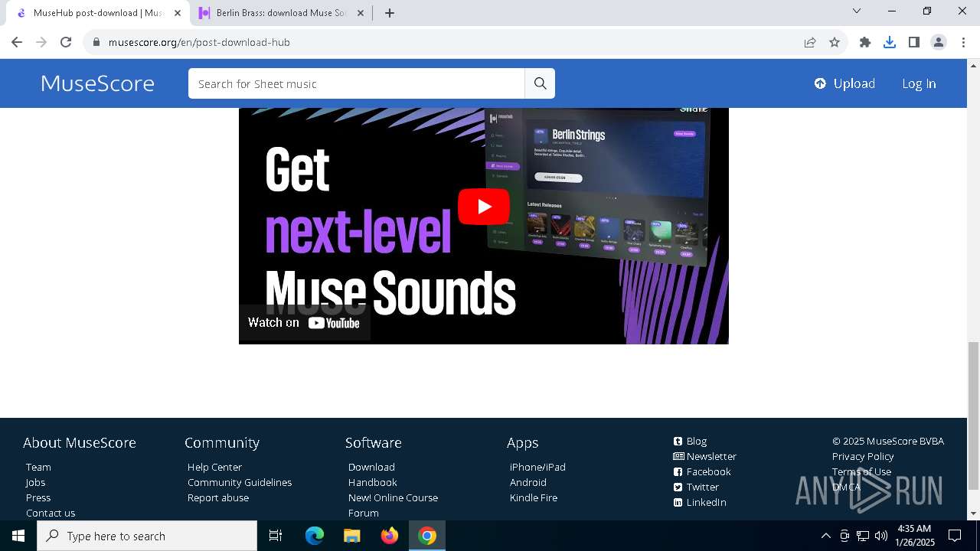Image resolution: width=980 pixels, height=551 pixels.
Task: Open the Forum footer link
Action: [x=364, y=513]
